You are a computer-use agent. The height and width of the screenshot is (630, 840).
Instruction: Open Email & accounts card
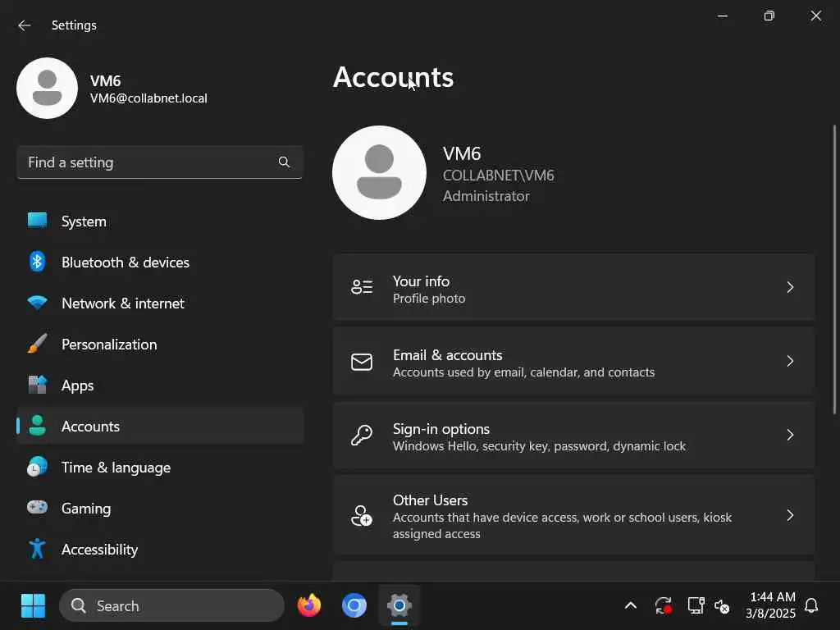(x=573, y=362)
